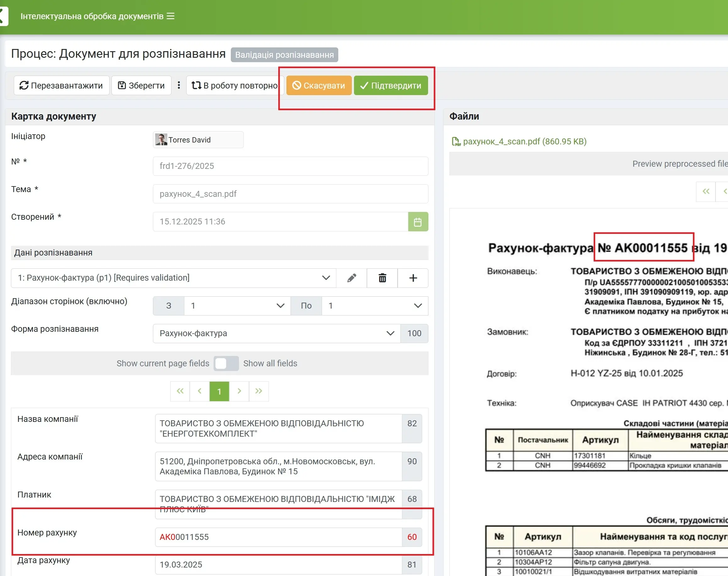Go to last page of fields pagination
The height and width of the screenshot is (576, 728).
click(x=259, y=391)
